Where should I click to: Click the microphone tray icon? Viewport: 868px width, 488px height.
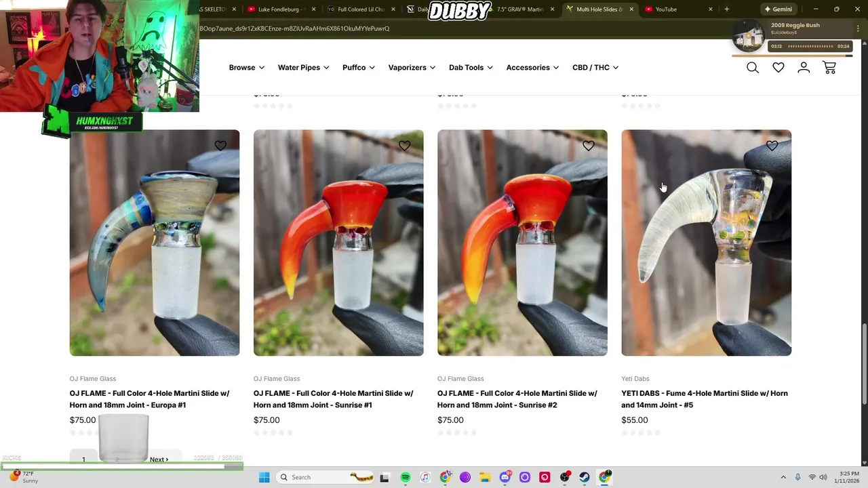pos(797,477)
